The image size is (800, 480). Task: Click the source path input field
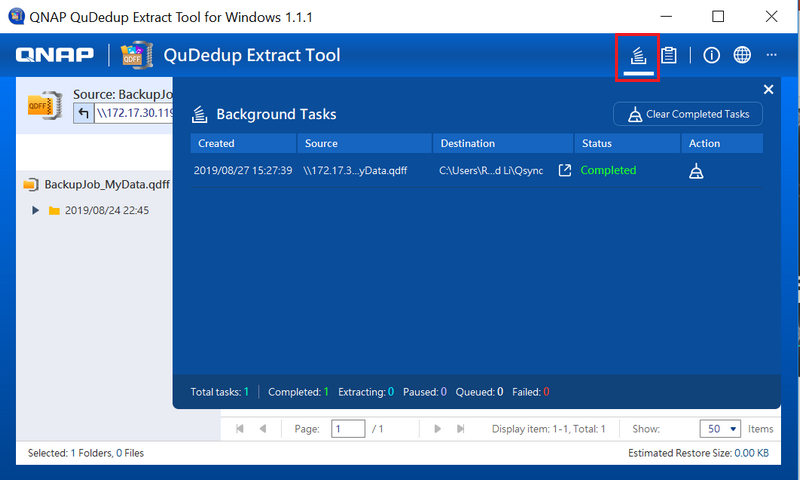(134, 113)
